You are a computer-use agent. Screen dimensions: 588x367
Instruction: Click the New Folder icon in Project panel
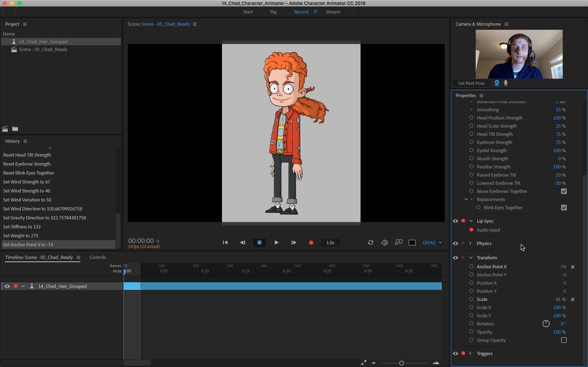tap(15, 129)
